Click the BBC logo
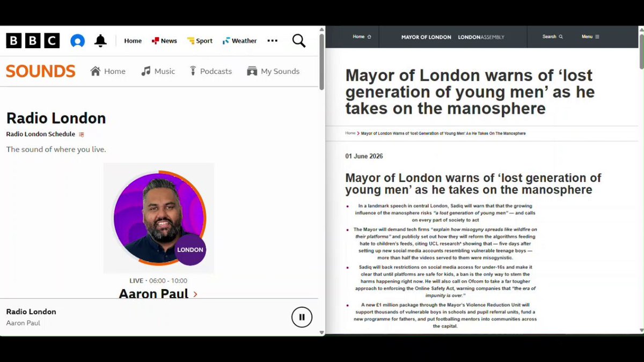 pos(33,41)
